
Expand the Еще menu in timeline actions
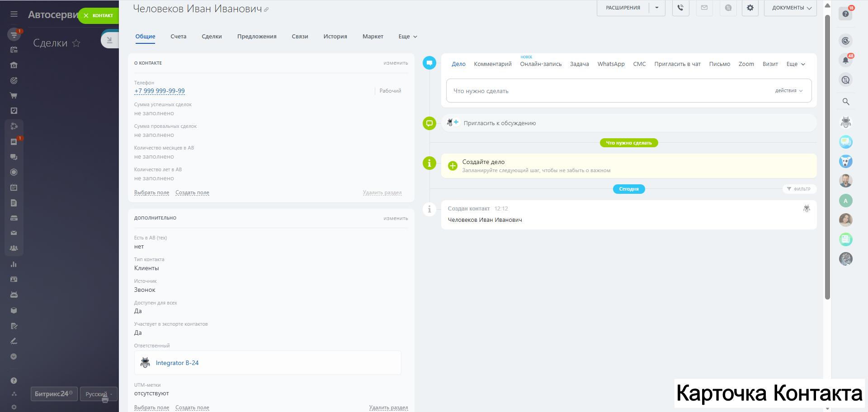coord(796,64)
